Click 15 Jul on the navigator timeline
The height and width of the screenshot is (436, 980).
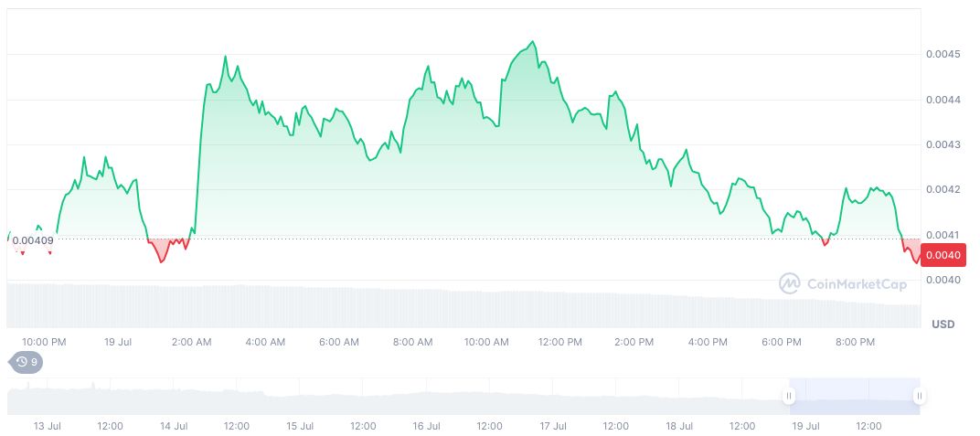coord(300,426)
